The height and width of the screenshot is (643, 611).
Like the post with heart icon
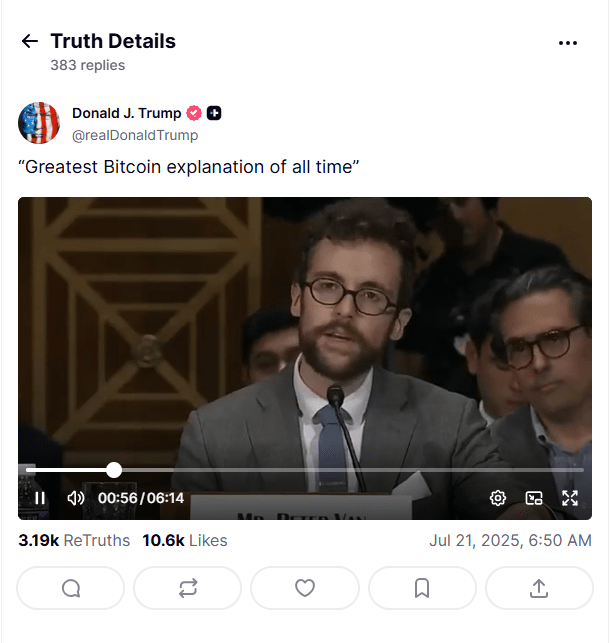[305, 588]
